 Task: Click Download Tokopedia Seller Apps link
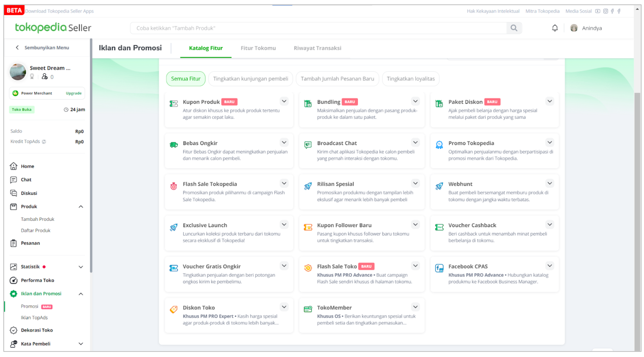[x=59, y=11]
